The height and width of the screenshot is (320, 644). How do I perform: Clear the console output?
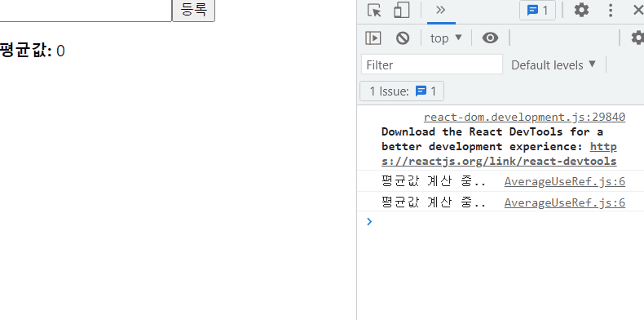[403, 38]
